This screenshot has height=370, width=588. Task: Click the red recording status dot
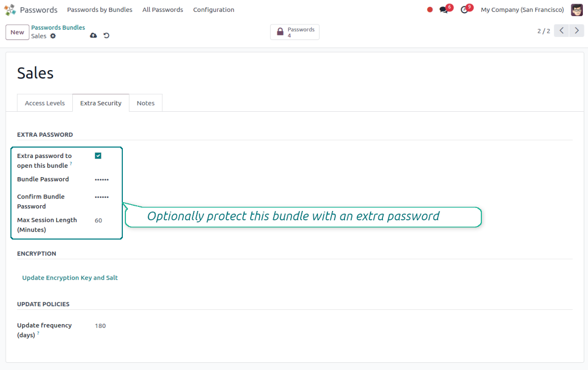[x=430, y=10]
